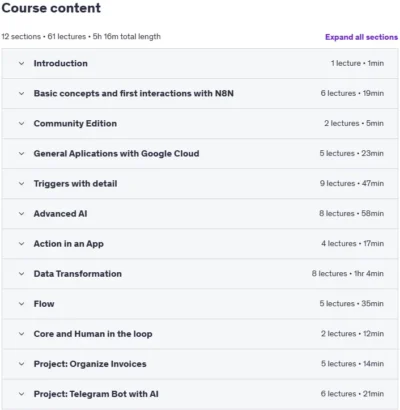Click the Flow section title text
This screenshot has height=410, width=400.
click(44, 304)
